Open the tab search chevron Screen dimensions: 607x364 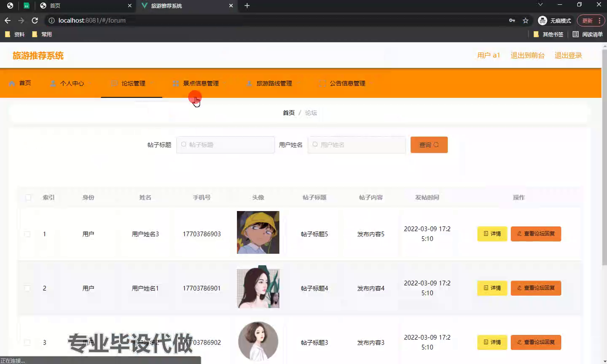click(540, 5)
